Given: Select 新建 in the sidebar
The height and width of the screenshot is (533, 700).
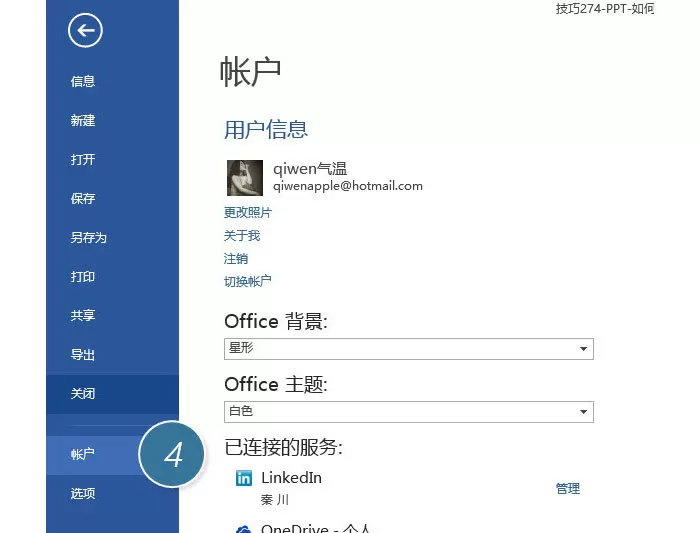Looking at the screenshot, I should tap(83, 121).
